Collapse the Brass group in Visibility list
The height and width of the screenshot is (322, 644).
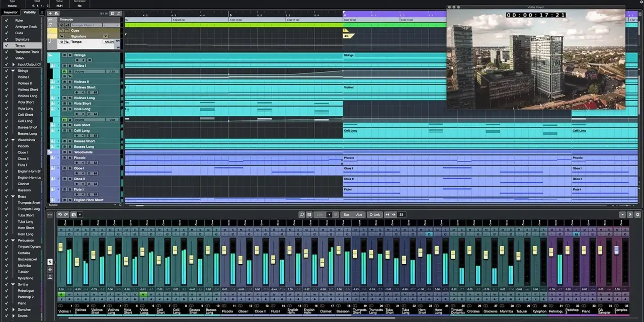(14, 196)
